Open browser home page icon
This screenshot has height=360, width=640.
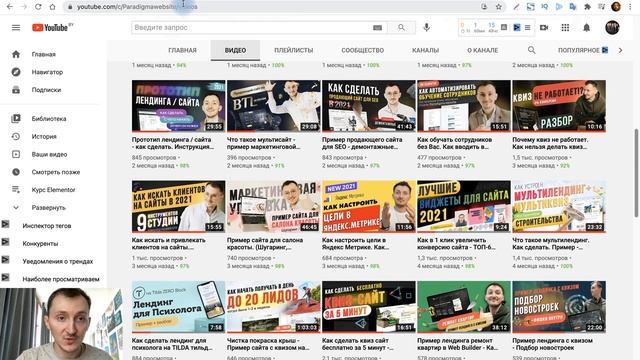click(x=52, y=7)
